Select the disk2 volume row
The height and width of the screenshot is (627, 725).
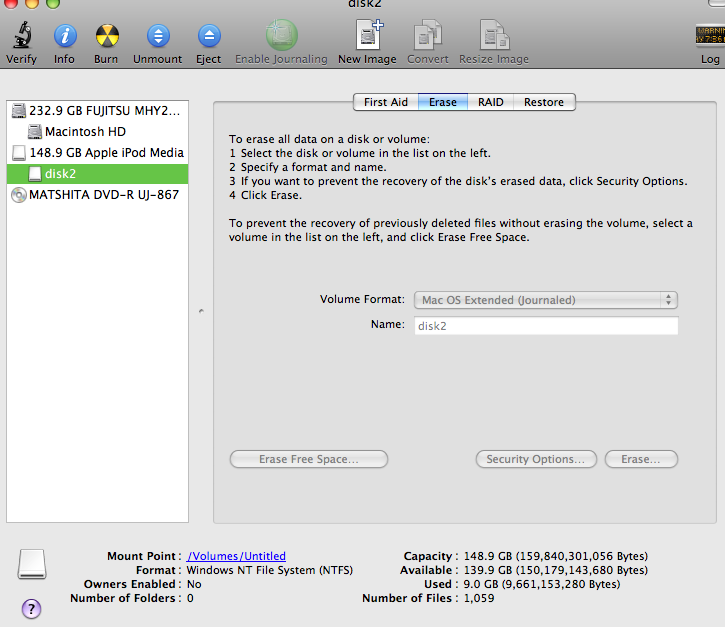98,174
